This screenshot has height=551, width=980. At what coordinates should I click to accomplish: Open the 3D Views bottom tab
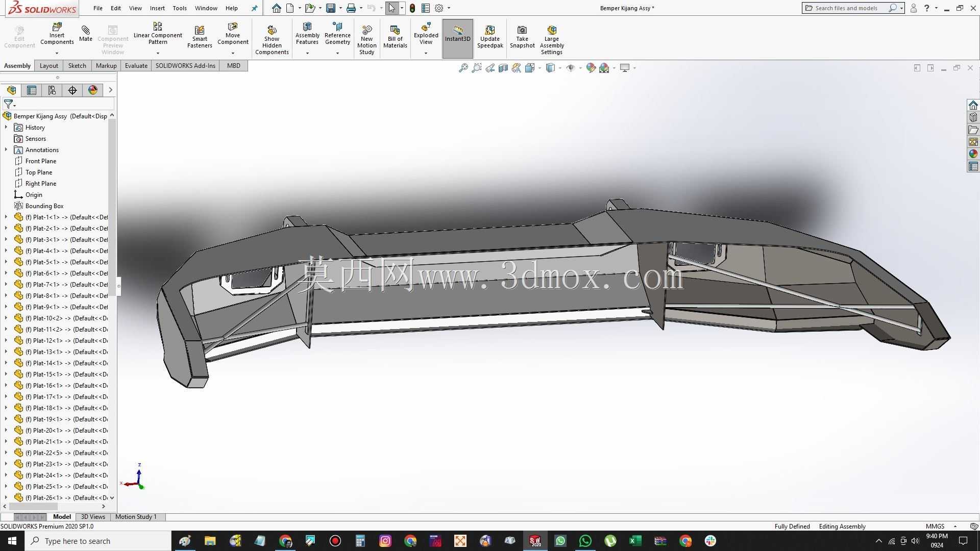pyautogui.click(x=93, y=517)
